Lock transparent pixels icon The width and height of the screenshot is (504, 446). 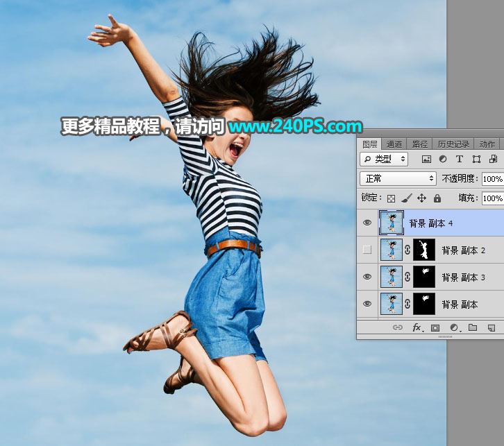pos(391,198)
